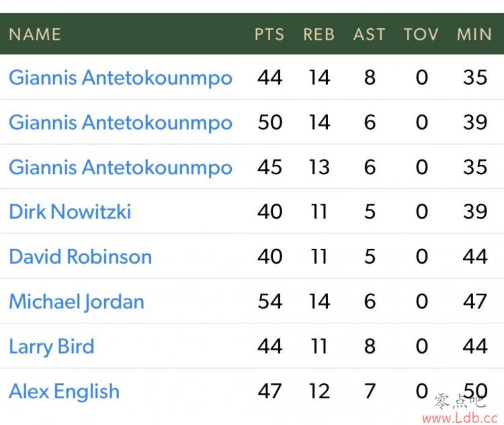The height and width of the screenshot is (425, 504).
Task: Sort the table by REB column header
Action: (319, 34)
